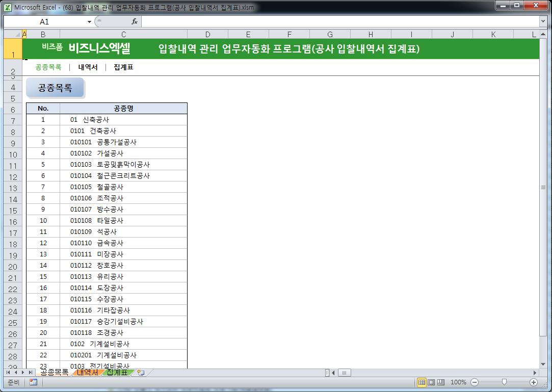Select cell '010107 방수공사'
The width and height of the screenshot is (552, 392).
click(123, 209)
